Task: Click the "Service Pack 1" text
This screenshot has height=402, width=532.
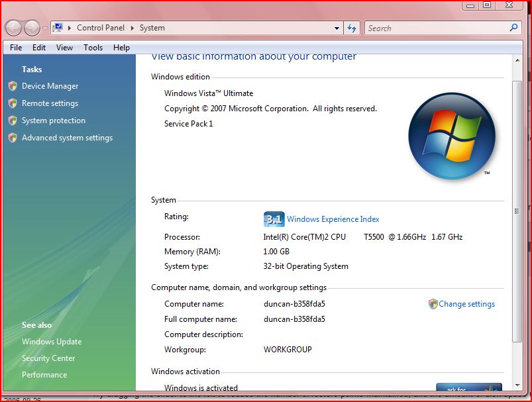Action: [x=189, y=124]
